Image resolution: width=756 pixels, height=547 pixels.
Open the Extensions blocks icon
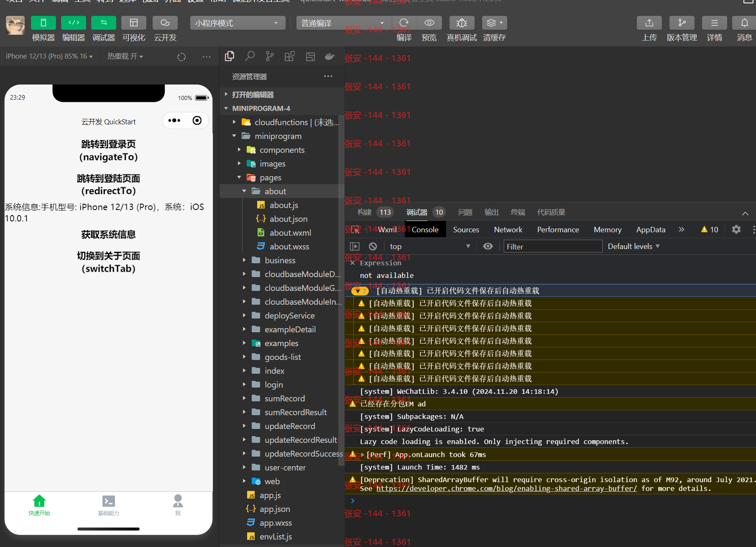pos(290,56)
